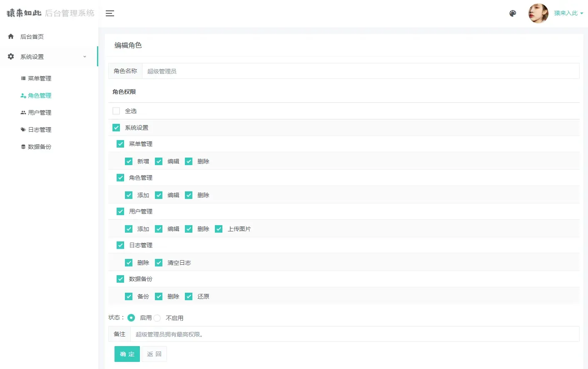Screen dimensions: 588x369
Task: Collapse the sidebar using the hamburger icon
Action: 110,13
